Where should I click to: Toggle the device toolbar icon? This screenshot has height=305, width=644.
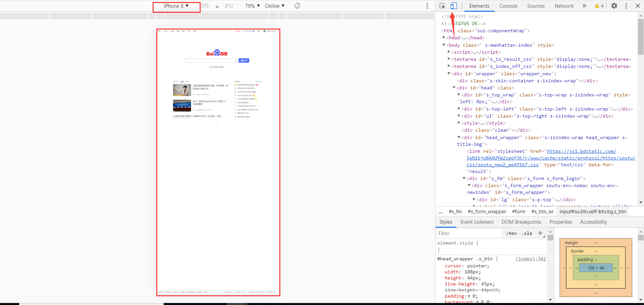pyautogui.click(x=453, y=6)
